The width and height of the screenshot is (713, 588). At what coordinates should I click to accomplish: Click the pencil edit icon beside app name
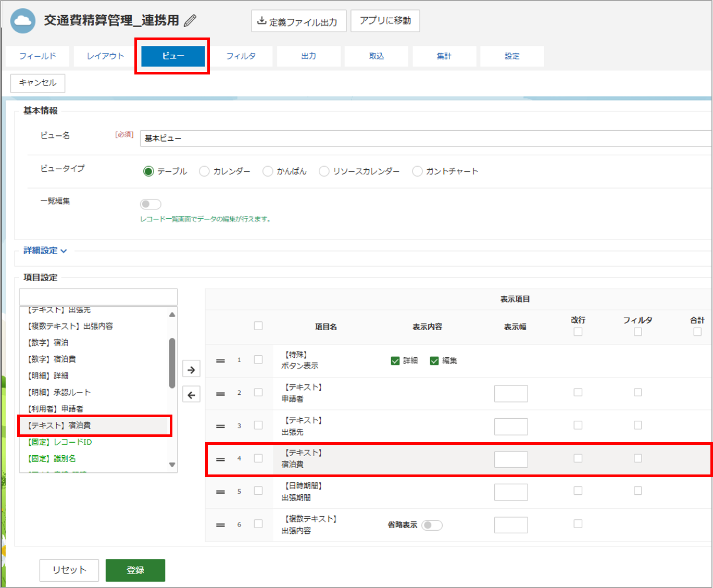pyautogui.click(x=190, y=21)
